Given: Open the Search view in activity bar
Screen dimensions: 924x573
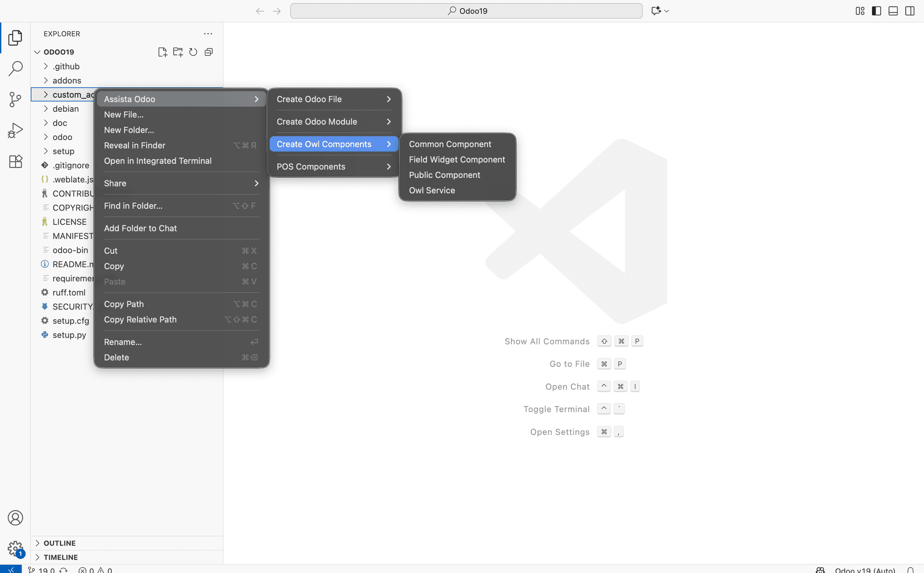Looking at the screenshot, I should [15, 68].
